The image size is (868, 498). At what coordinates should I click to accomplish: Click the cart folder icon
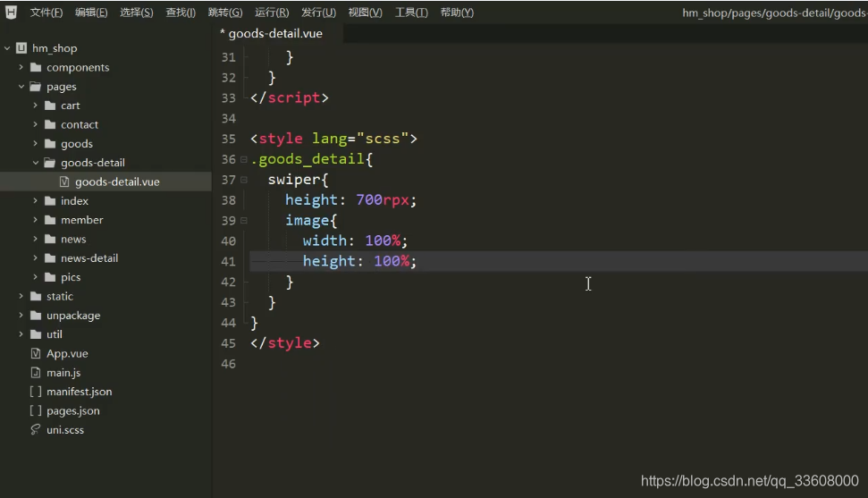point(50,106)
